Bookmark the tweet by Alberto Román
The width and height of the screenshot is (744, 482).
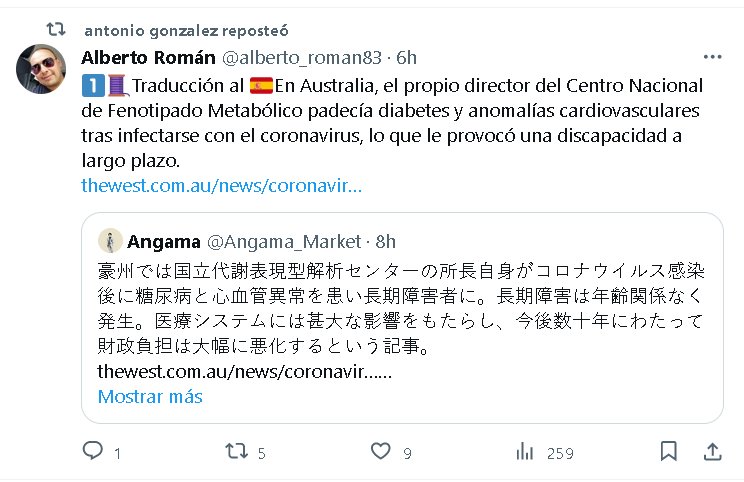click(669, 451)
